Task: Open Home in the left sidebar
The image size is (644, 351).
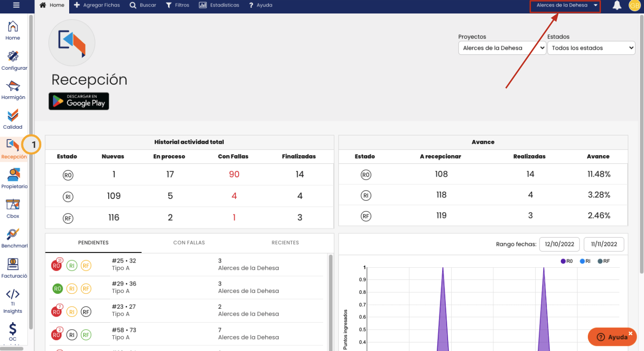Action: (13, 31)
